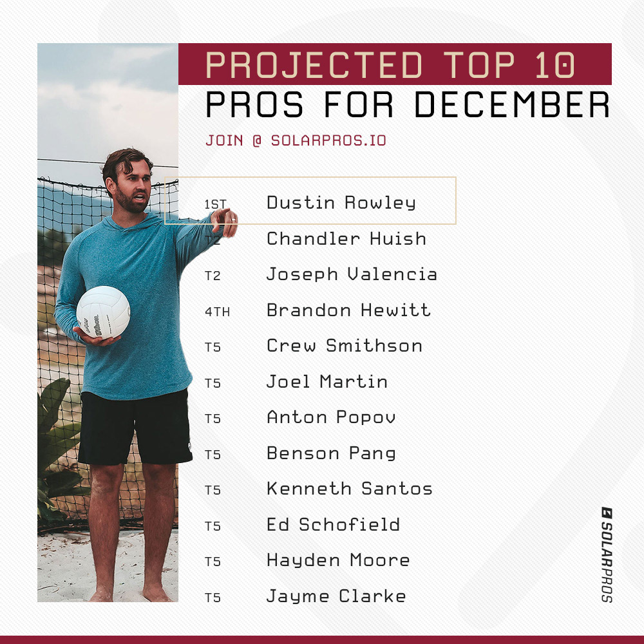Click Benson Pang in the list
This screenshot has width=644, height=644.
(x=330, y=453)
